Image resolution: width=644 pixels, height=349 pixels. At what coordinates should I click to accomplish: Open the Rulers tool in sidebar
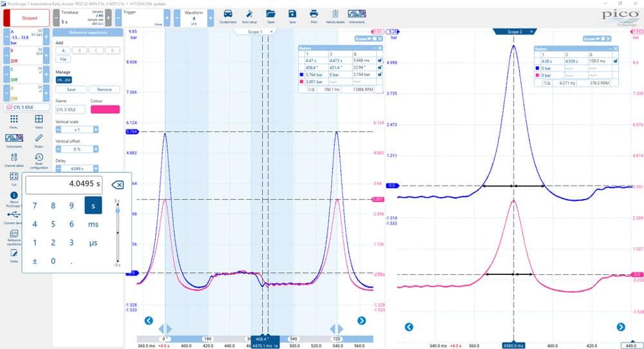click(39, 138)
